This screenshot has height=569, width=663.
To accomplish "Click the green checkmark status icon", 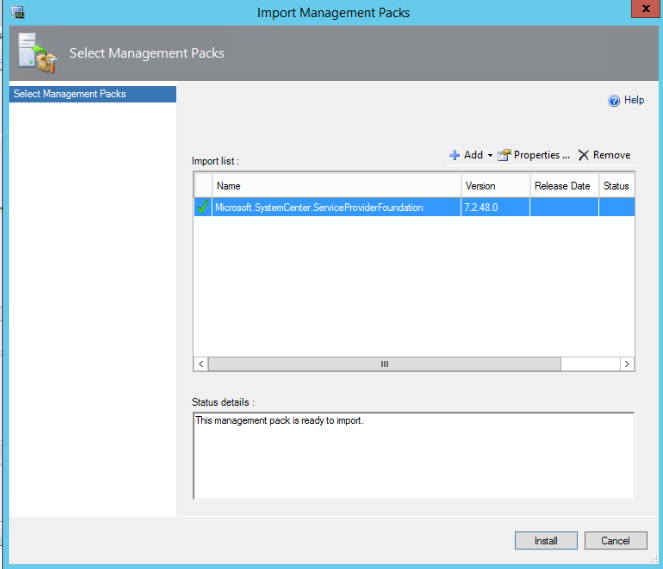I will click(203, 207).
